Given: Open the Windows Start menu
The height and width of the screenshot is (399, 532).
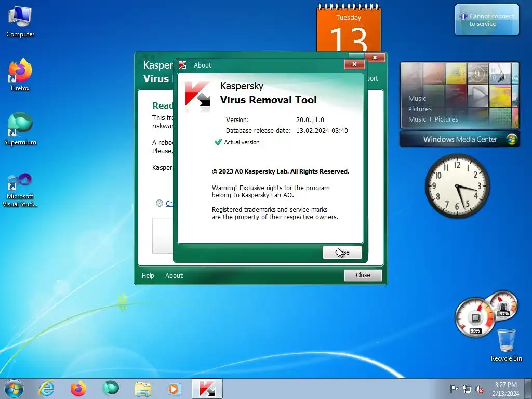Looking at the screenshot, I should point(14,389).
